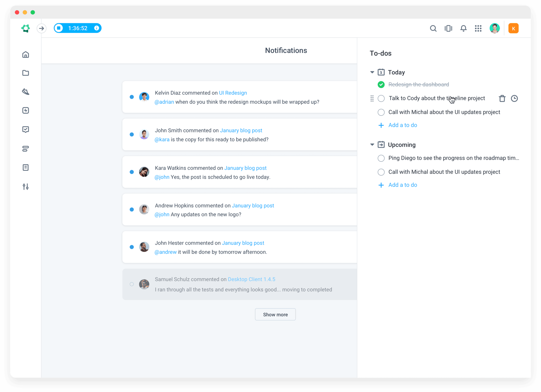Screen dimensions: 541x392
Task: Open the document Notes icon in sidebar
Action: [26, 168]
